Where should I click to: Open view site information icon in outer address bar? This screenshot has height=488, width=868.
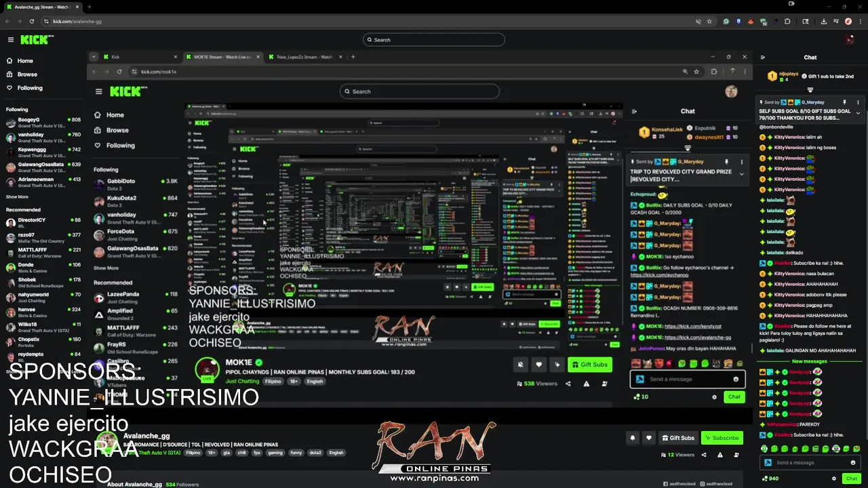pos(47,21)
